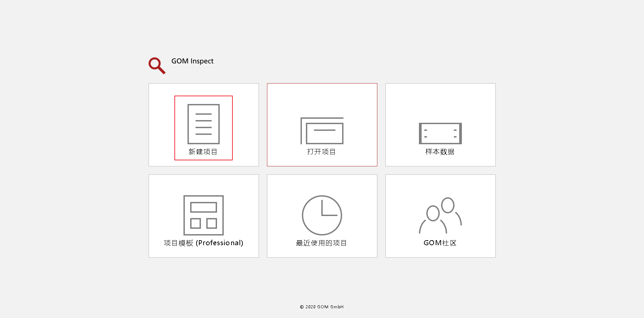644x318 pixels.
Task: Open 最近使用的项目 via its label
Action: 321,243
